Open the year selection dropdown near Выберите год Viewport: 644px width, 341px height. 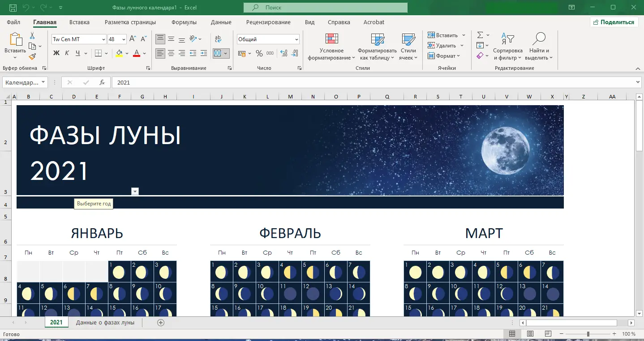tap(135, 191)
